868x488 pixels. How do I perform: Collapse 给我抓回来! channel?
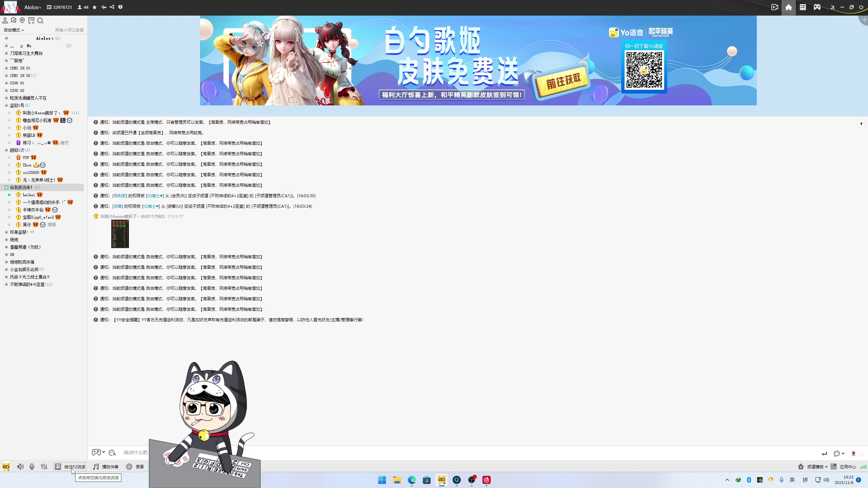coord(6,187)
